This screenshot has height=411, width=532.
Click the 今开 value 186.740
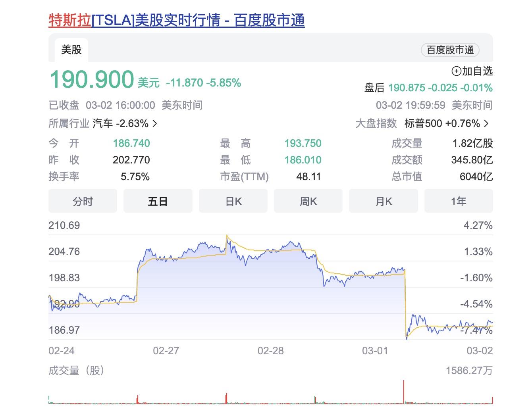(x=131, y=143)
